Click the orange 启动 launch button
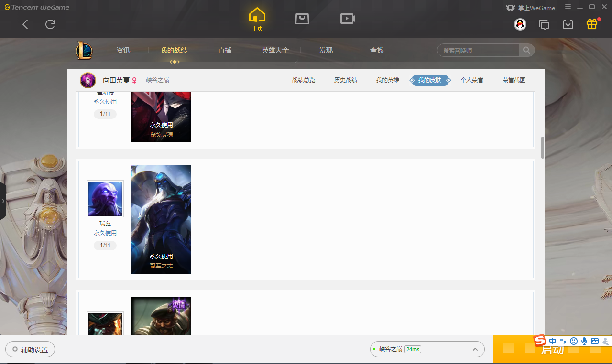This screenshot has width=612, height=364. click(x=553, y=349)
